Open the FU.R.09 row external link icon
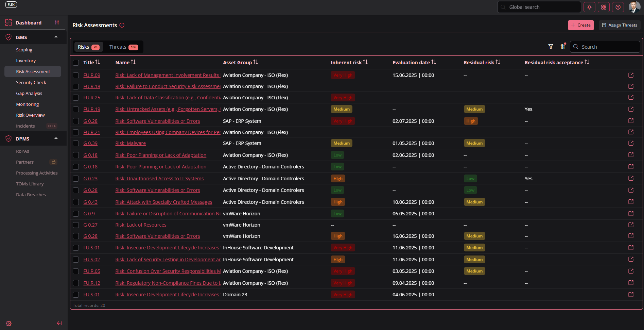Screen dimensions: 644x330 tap(631, 75)
